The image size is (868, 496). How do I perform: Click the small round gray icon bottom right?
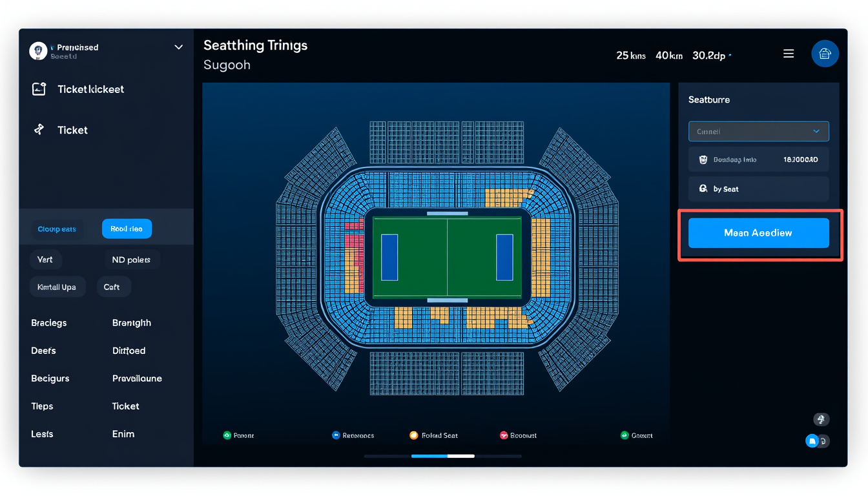click(x=821, y=420)
